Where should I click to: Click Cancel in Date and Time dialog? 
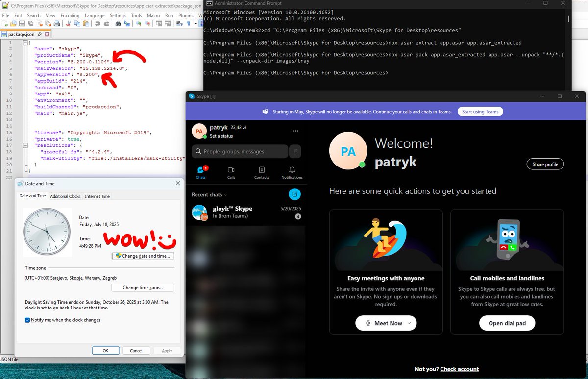[x=136, y=350]
